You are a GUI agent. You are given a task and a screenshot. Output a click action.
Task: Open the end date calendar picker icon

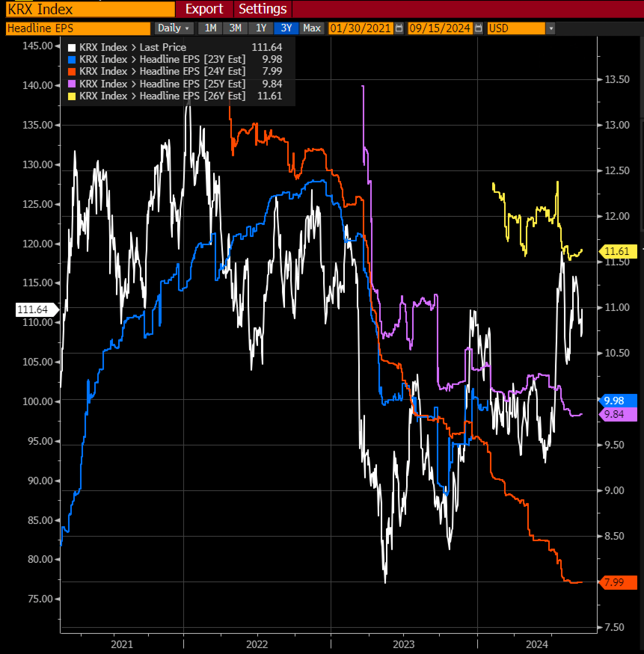478,28
